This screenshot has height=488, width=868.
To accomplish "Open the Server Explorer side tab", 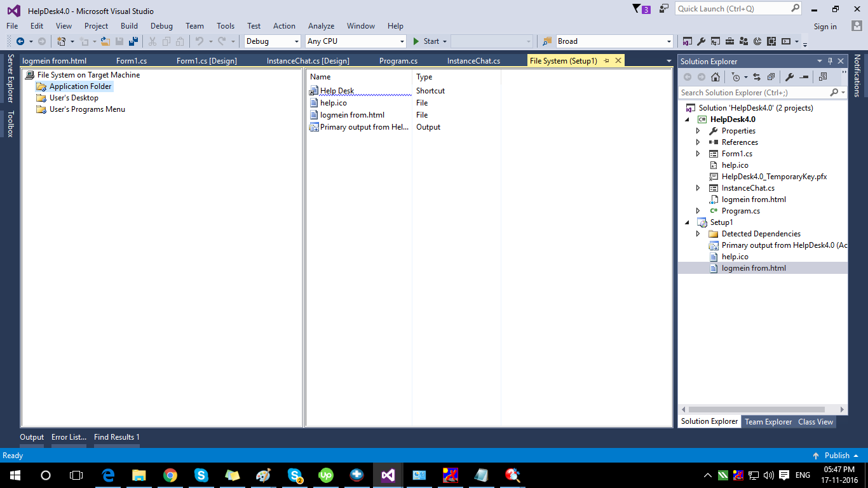I will click(10, 78).
